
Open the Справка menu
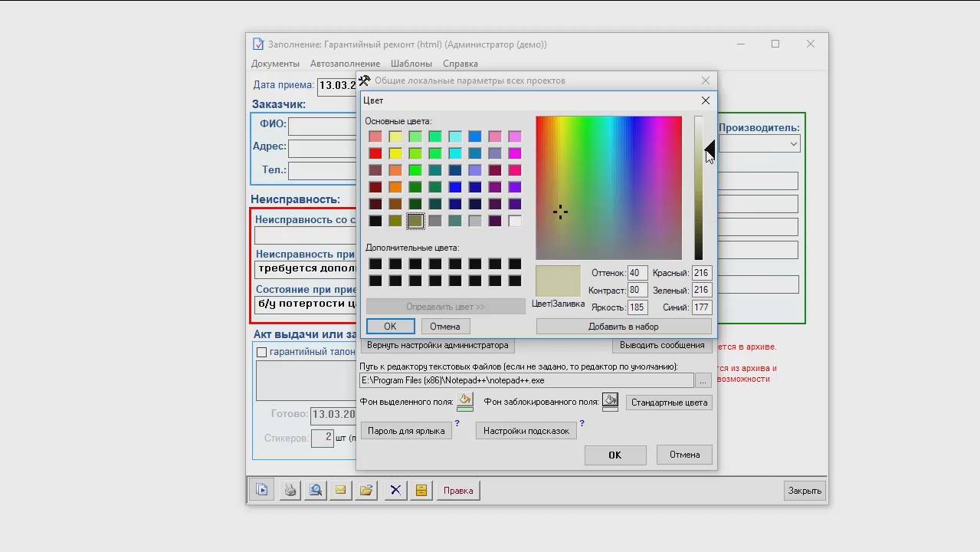[x=461, y=64]
